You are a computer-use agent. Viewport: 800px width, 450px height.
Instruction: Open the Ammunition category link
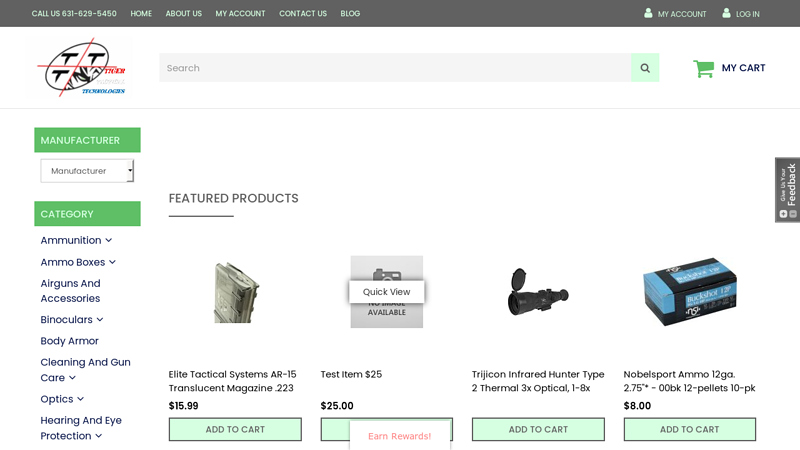tap(71, 240)
